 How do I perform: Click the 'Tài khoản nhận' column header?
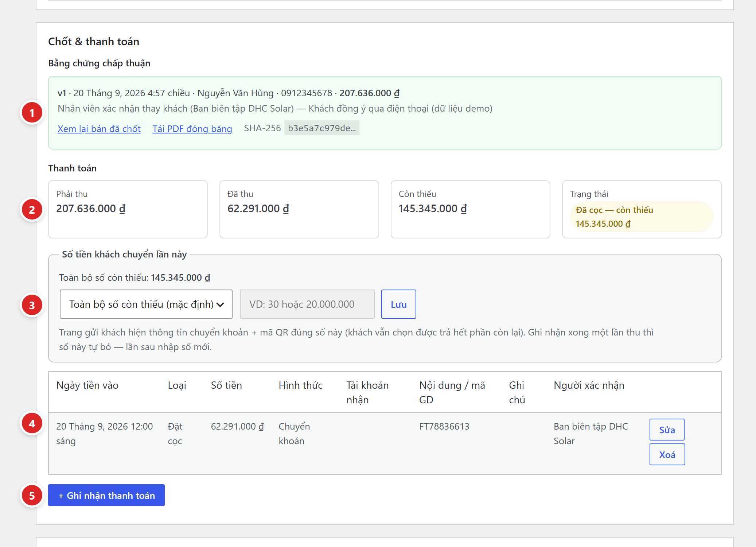click(x=367, y=392)
